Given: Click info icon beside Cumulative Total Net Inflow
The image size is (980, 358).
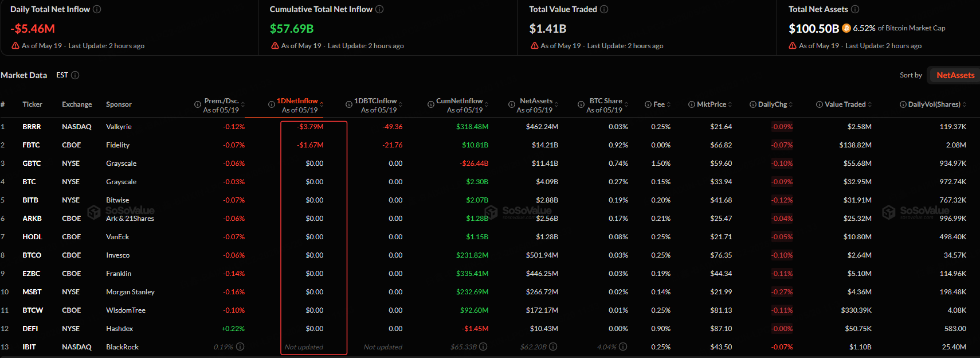Looking at the screenshot, I should pos(379,9).
